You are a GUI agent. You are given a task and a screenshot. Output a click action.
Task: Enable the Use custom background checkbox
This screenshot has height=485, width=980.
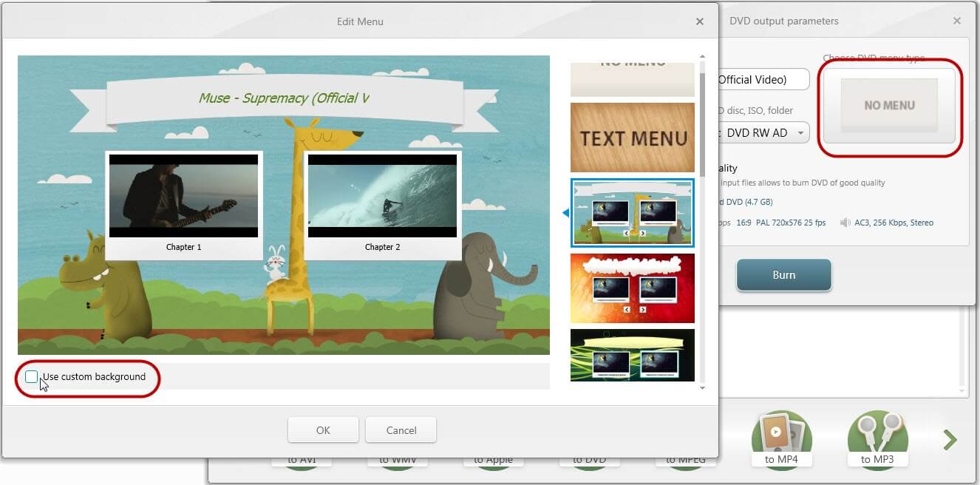click(31, 376)
